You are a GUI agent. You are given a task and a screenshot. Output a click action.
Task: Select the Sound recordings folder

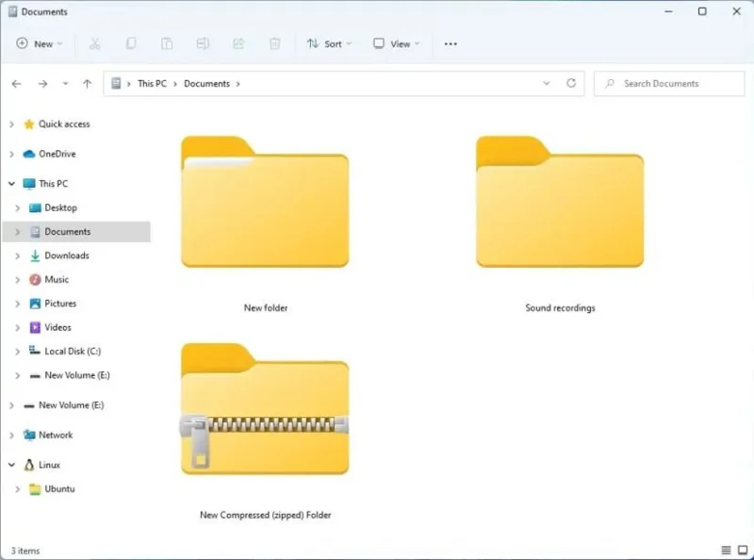pyautogui.click(x=560, y=225)
